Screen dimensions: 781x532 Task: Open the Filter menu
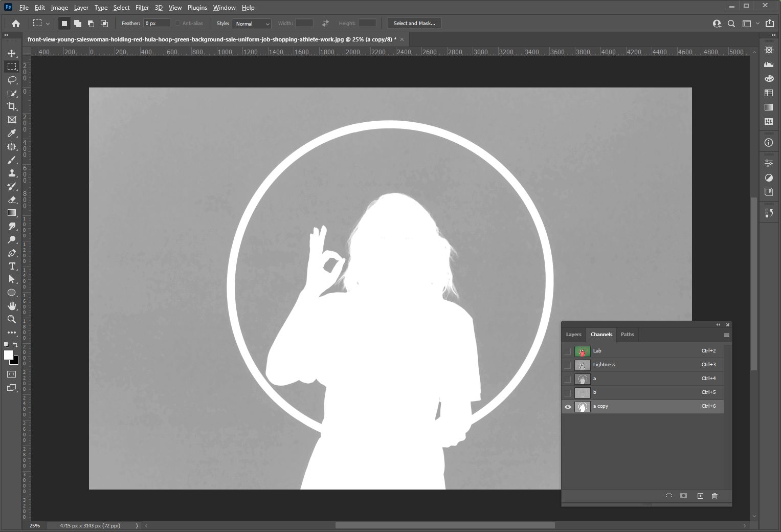(142, 8)
